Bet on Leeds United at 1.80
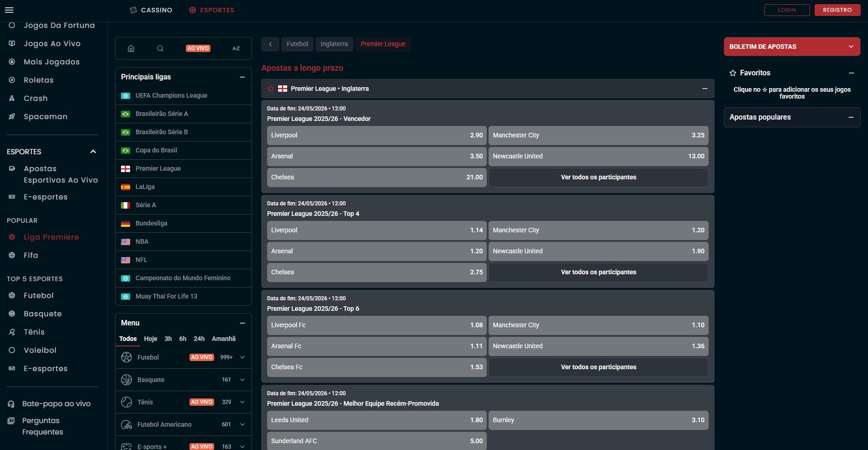Screen dimensions: 868x450 377,420
